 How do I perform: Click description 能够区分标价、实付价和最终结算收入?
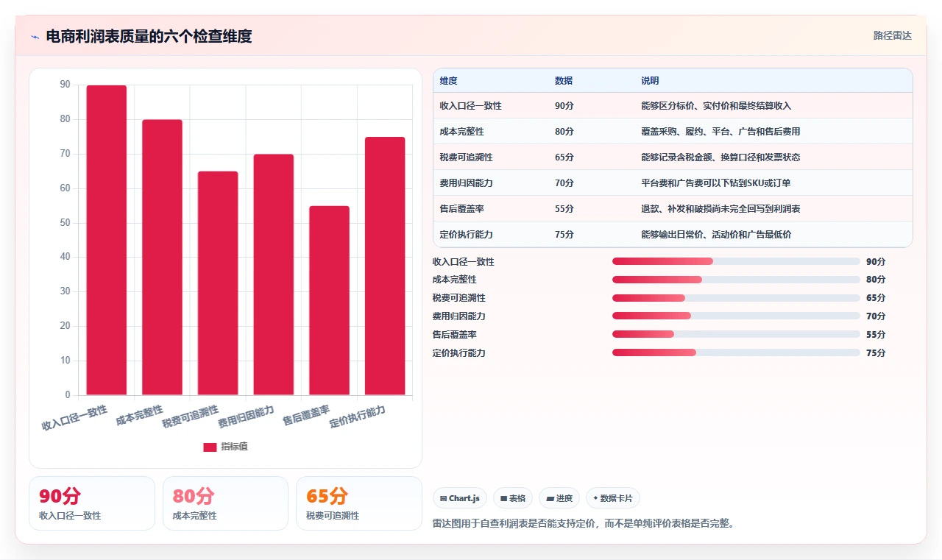pos(716,106)
